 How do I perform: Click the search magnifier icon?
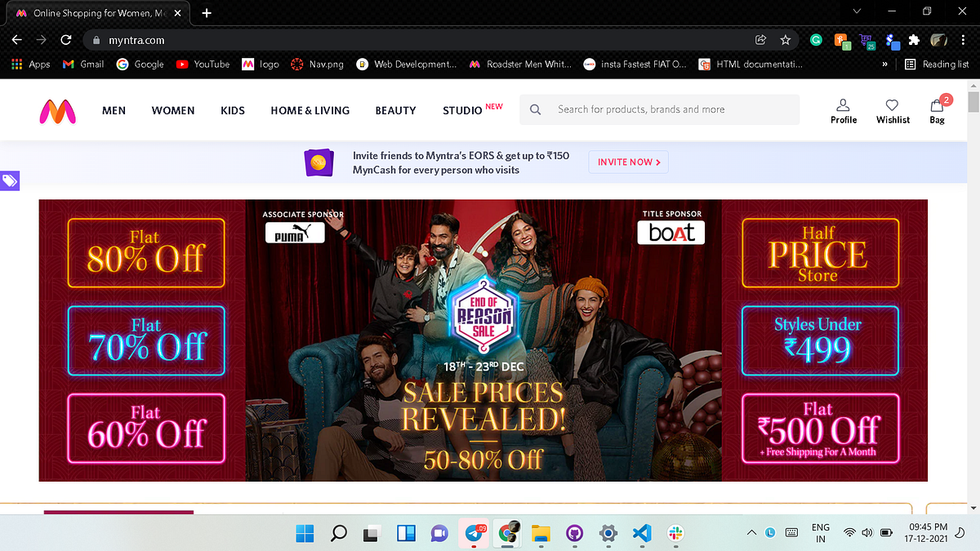(x=535, y=109)
